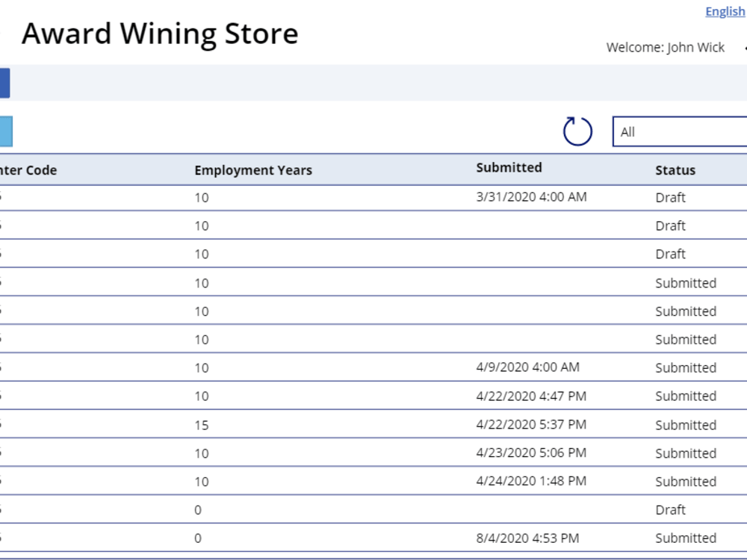Viewport: 747px width, 560px height.
Task: Click the Draft record with 0 employment years
Action: click(x=373, y=509)
